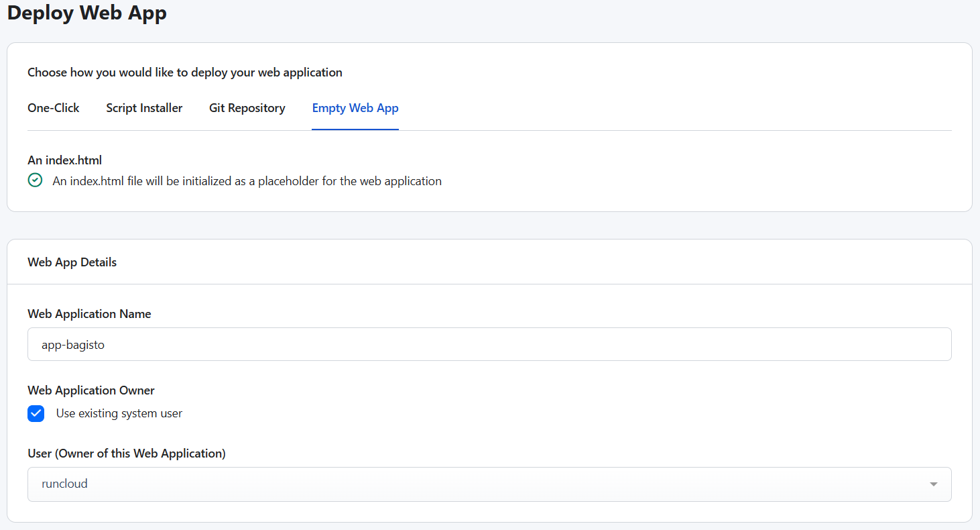The image size is (980, 530).
Task: Switch to the Script Installer tab
Action: coord(144,108)
